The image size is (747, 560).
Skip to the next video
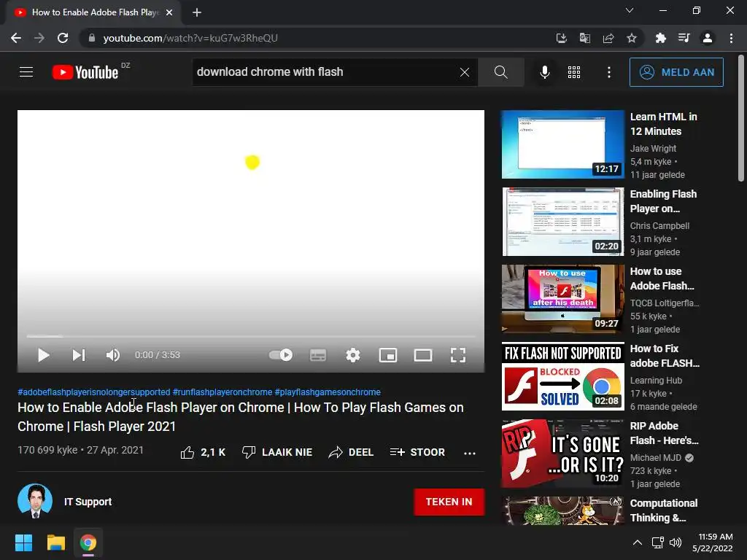(79, 355)
